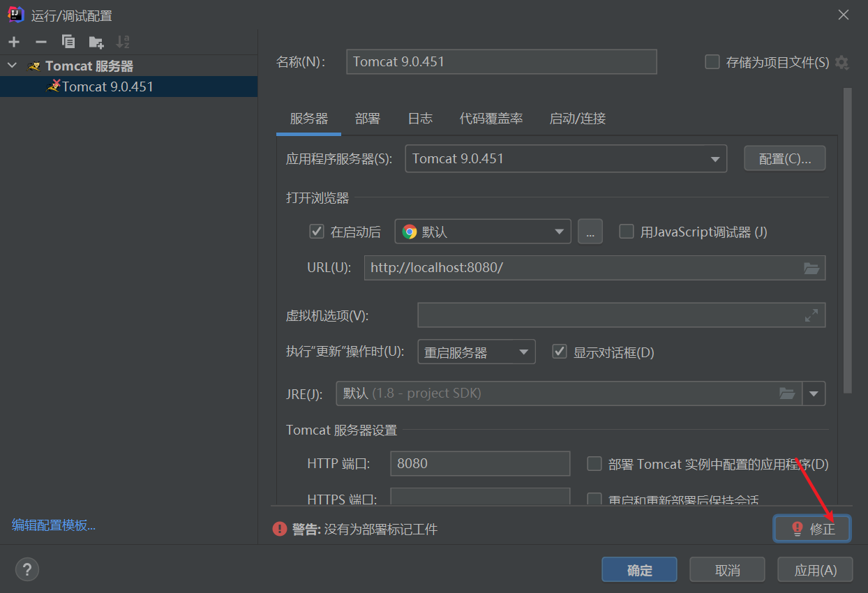Open the JRE dropdown arrow
The height and width of the screenshot is (593, 868).
tap(814, 393)
